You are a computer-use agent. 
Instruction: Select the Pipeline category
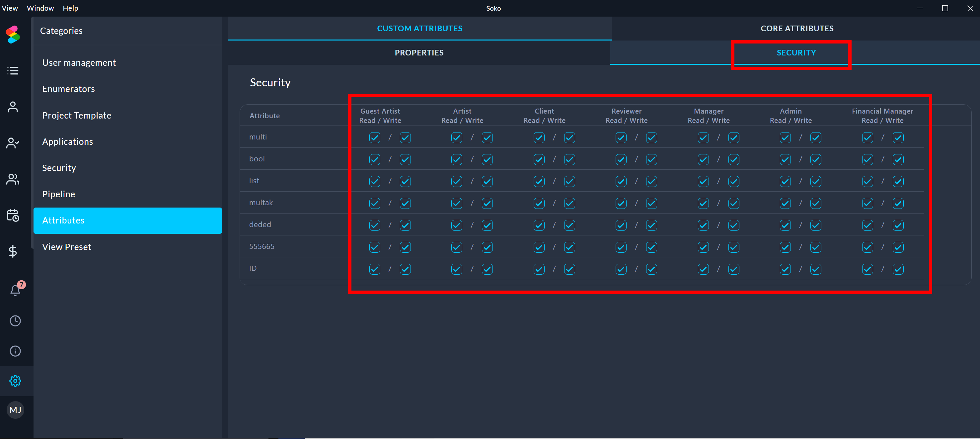tap(59, 194)
